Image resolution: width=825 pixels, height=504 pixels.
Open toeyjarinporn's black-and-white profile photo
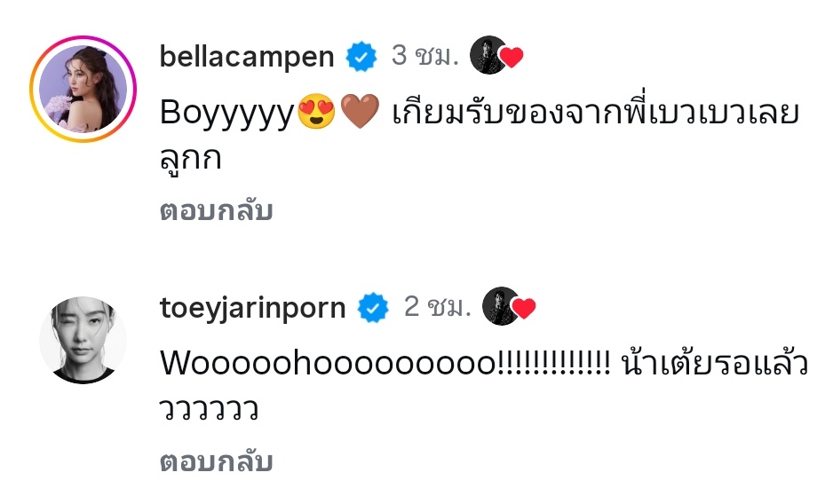pos(83,340)
